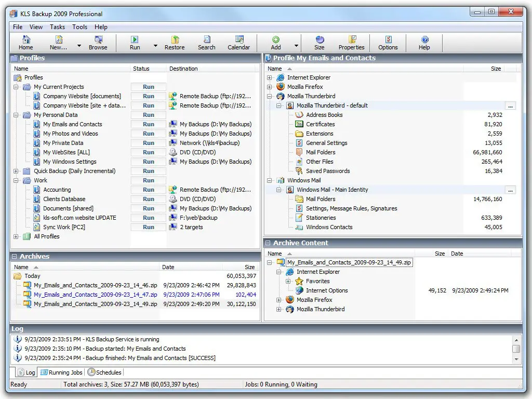This screenshot has height=399, width=532.
Task: Collapse the Archive Content panel
Action: 268,243
